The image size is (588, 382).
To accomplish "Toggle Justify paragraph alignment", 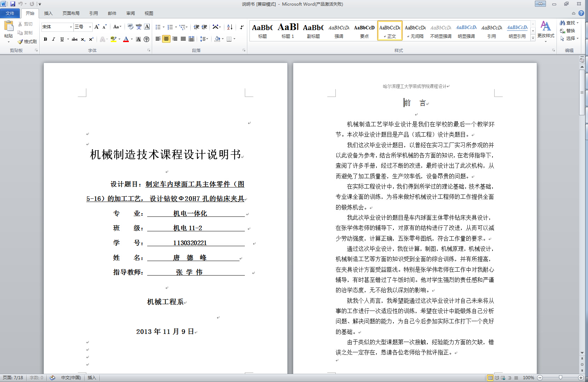I will click(x=183, y=39).
